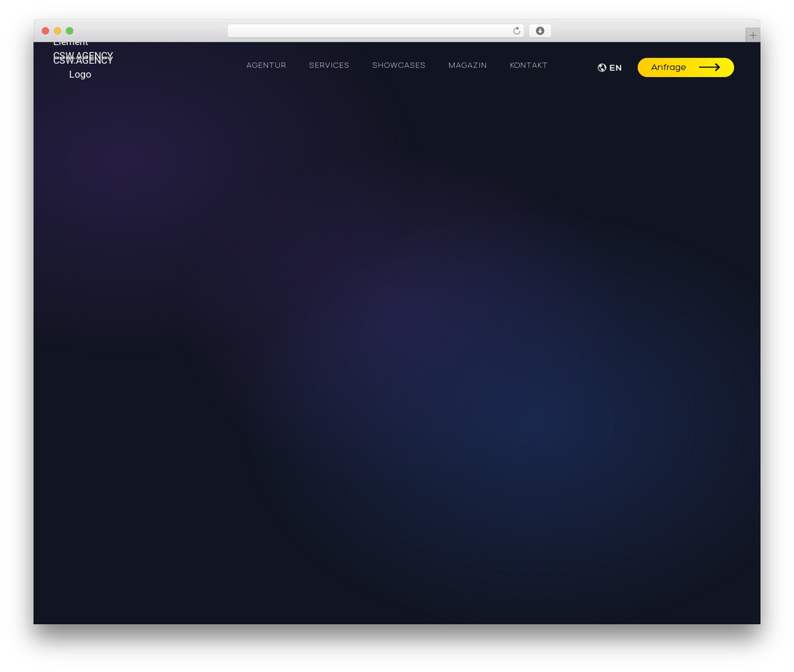Minimize the browser window
794x672 pixels.
coord(58,31)
